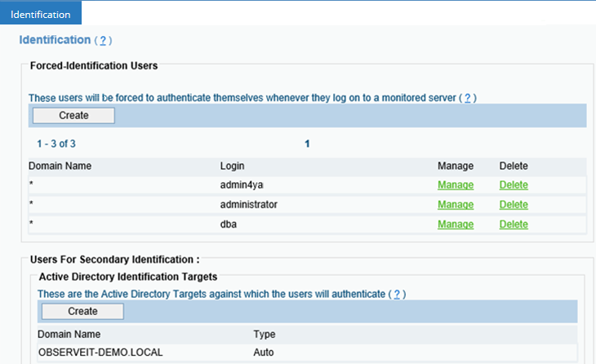
Task: Select the Auto type cell
Action: (x=264, y=353)
